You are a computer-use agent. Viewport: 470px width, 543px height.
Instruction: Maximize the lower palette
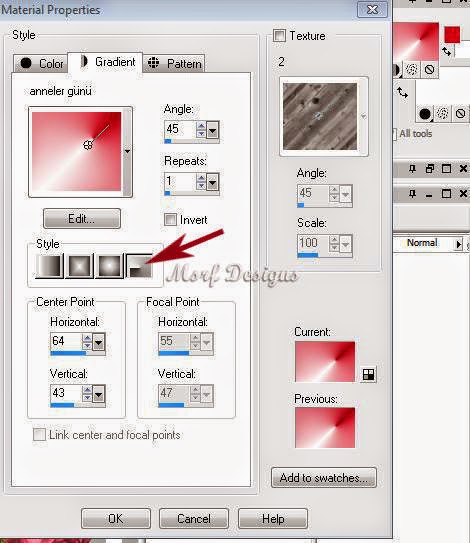446,194
